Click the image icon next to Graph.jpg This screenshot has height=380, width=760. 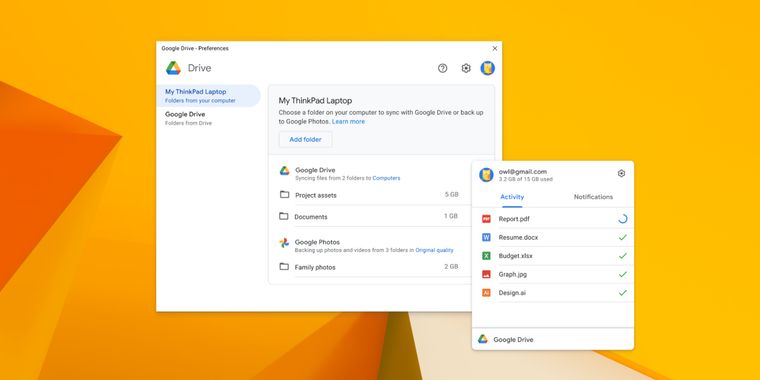click(x=486, y=274)
